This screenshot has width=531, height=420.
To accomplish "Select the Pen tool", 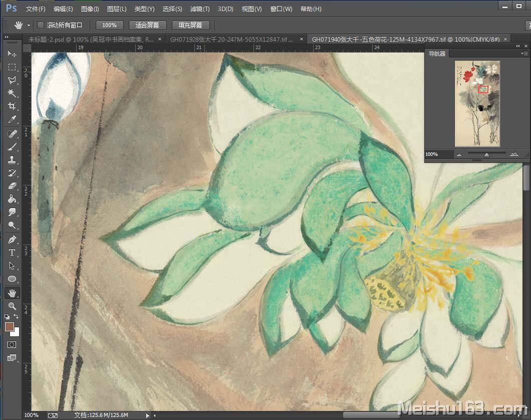I will coord(12,240).
